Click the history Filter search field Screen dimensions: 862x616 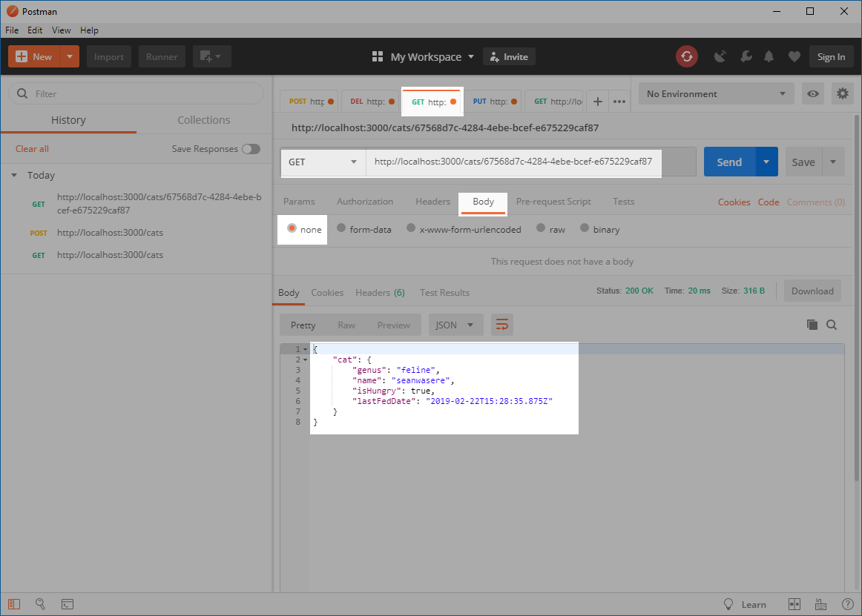tap(136, 94)
